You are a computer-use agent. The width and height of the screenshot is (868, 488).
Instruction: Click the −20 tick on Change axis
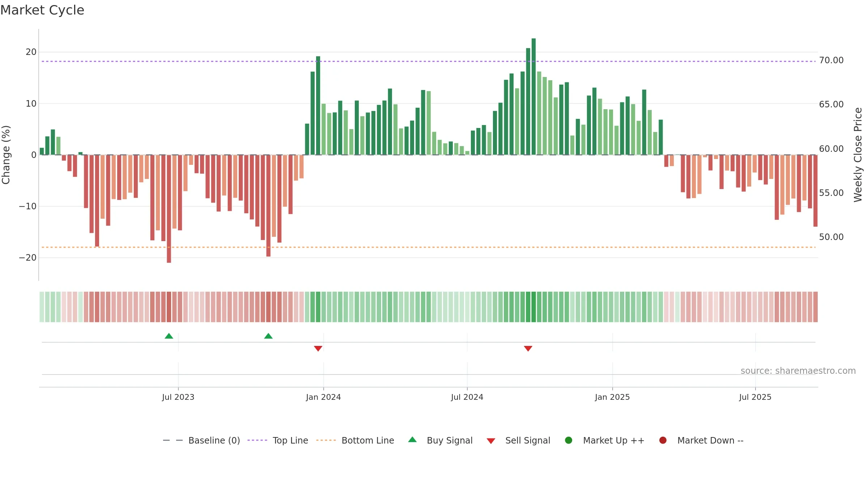[x=28, y=258]
